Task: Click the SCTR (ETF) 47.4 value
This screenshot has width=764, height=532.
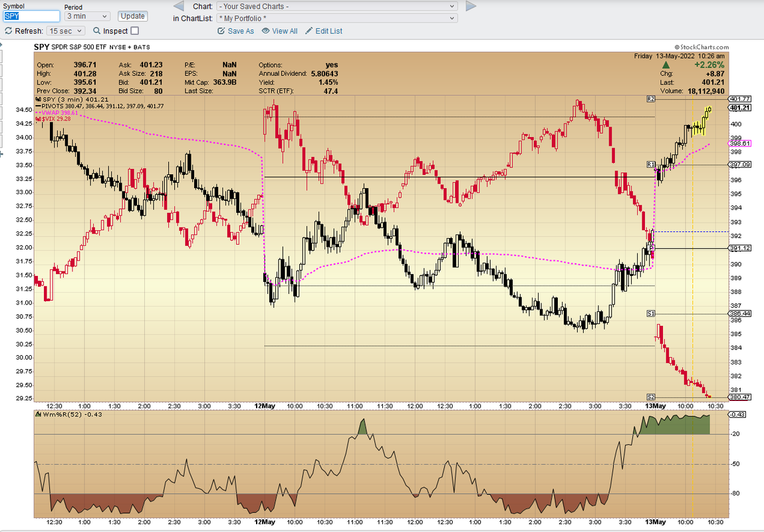Action: (x=330, y=91)
